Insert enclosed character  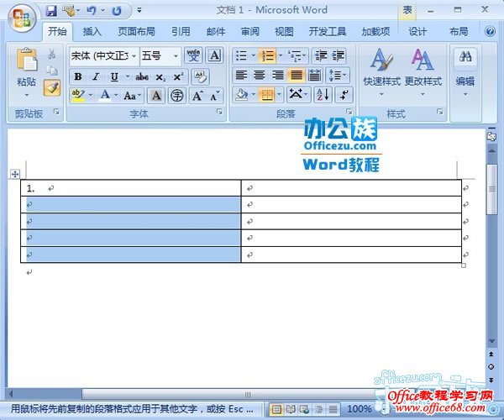tap(176, 96)
